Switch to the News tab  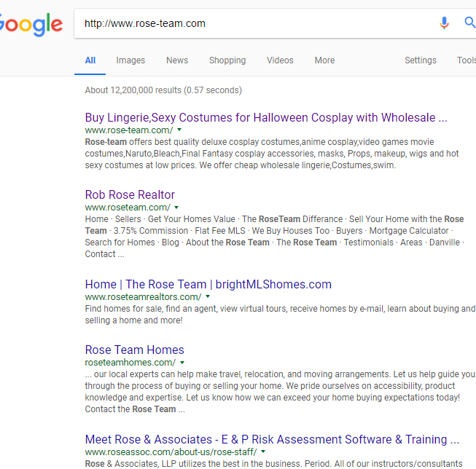pyautogui.click(x=177, y=60)
